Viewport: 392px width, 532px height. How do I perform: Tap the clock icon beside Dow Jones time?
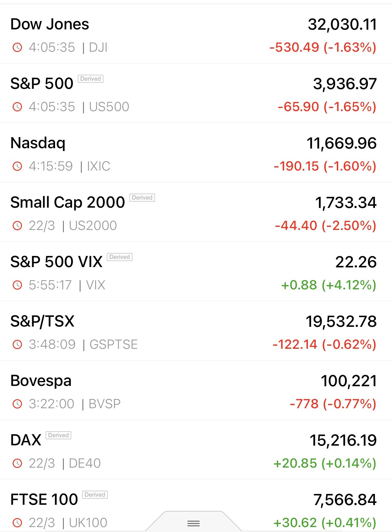tap(17, 47)
